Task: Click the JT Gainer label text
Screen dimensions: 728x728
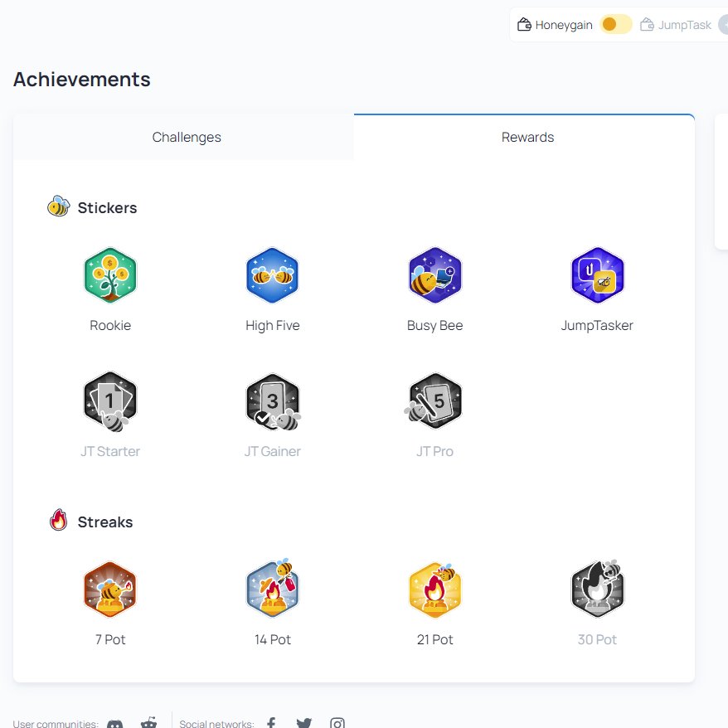Action: [x=273, y=451]
